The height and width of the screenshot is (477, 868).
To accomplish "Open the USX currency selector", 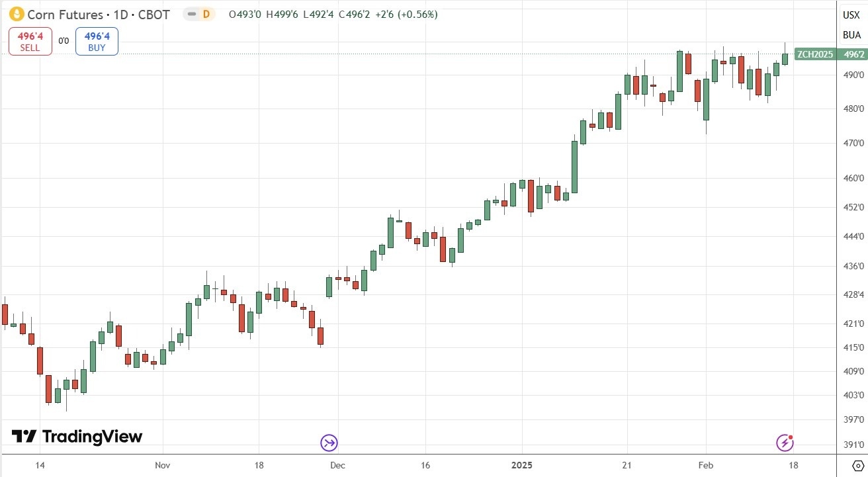I will [851, 15].
